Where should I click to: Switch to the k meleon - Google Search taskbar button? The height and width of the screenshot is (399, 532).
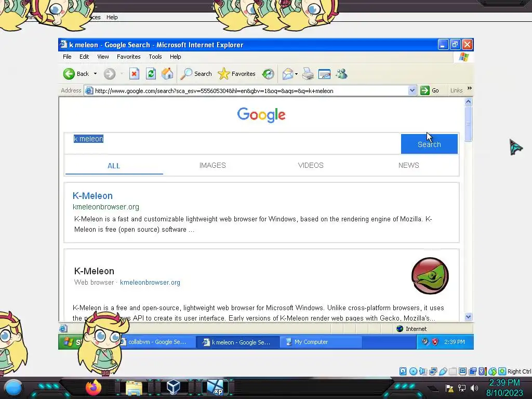(238, 342)
